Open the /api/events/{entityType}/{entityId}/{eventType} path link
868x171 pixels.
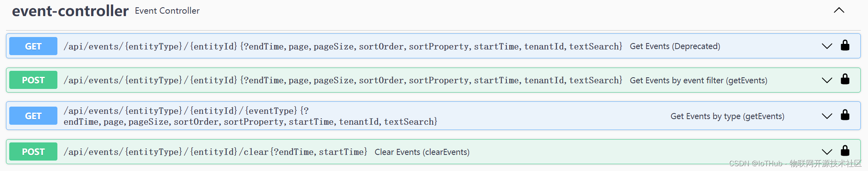[x=250, y=116]
